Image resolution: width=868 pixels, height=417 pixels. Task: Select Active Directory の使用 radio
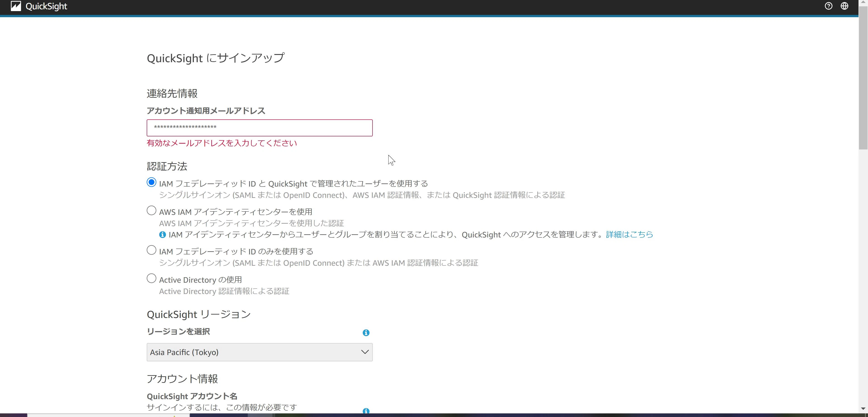[152, 278]
